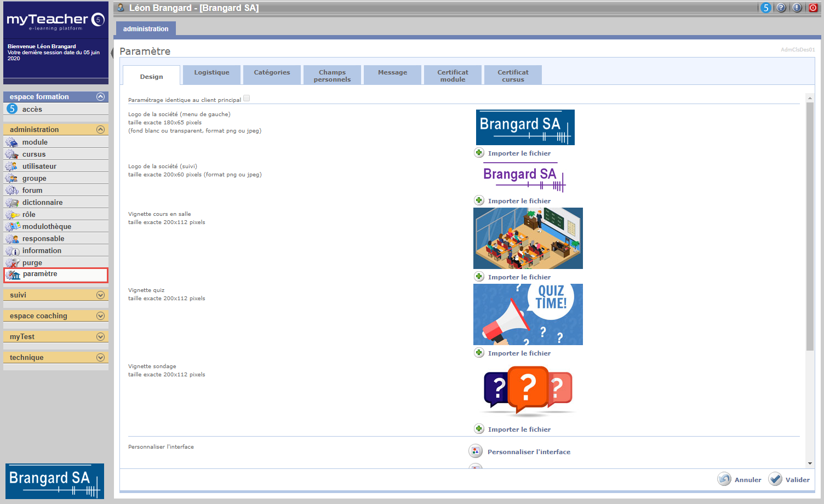Open module from the administration menu
The image size is (824, 504).
point(35,142)
